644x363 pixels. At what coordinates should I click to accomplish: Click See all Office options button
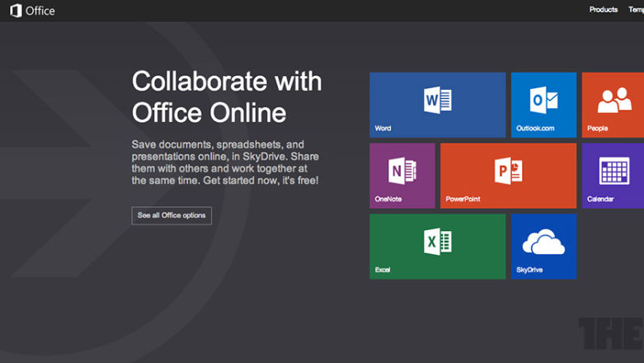pos(172,215)
